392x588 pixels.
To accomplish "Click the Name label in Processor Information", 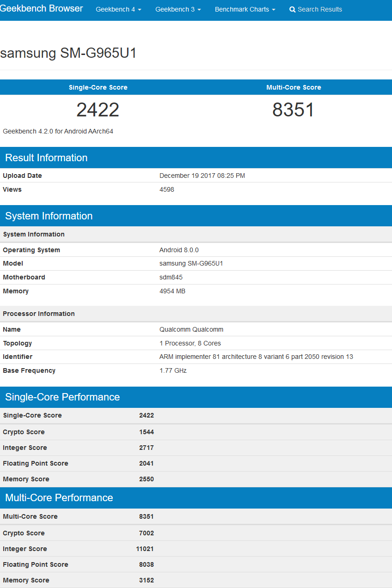I will pyautogui.click(x=12, y=329).
